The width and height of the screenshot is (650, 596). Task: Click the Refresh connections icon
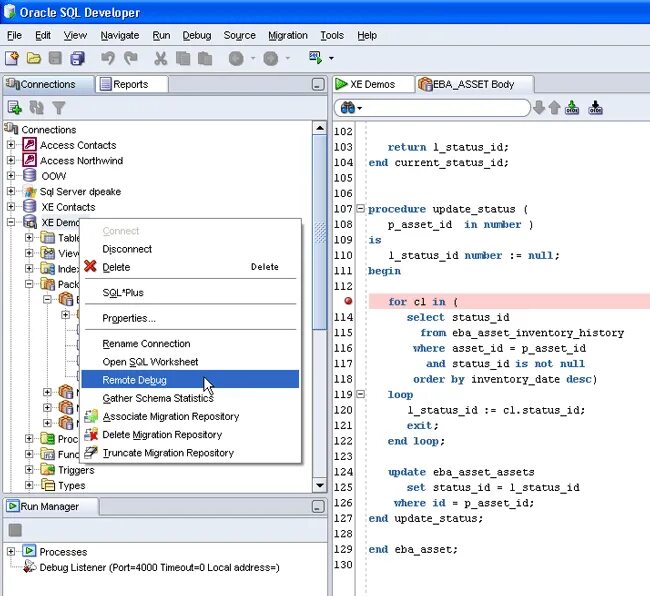[36, 108]
